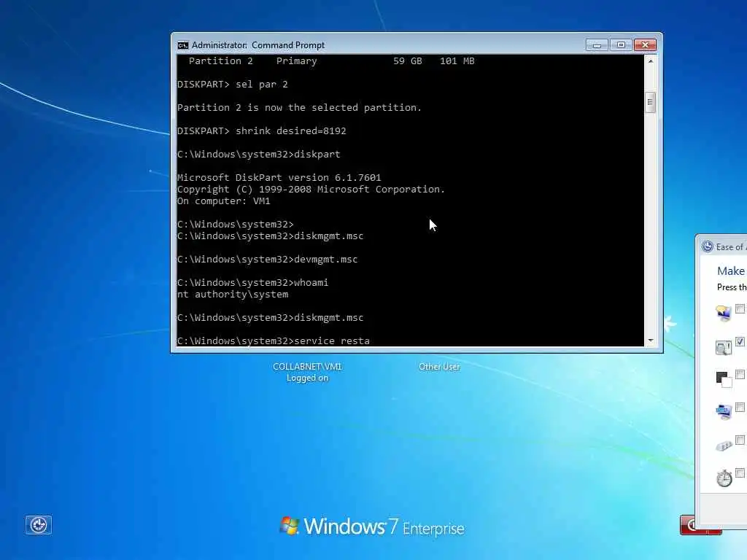Click the 'shrink desired=8192' command line
The height and width of the screenshot is (560, 747).
[262, 131]
